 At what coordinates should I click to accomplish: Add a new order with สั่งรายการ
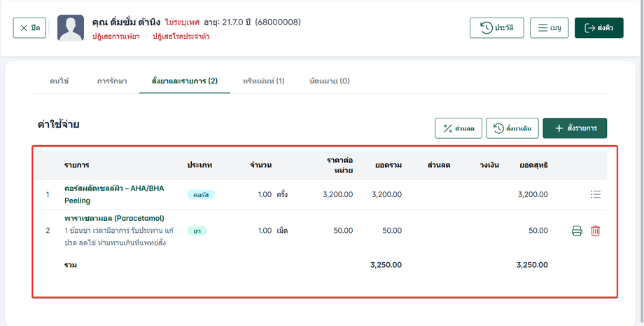point(575,128)
